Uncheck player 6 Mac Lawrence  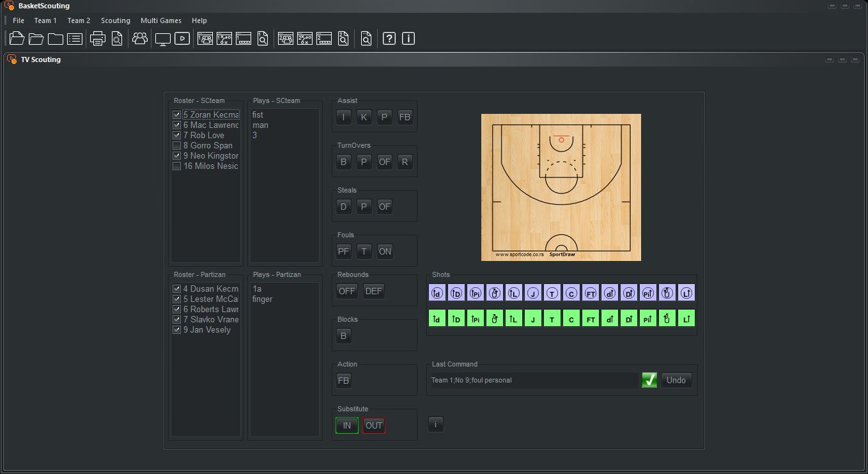(177, 125)
